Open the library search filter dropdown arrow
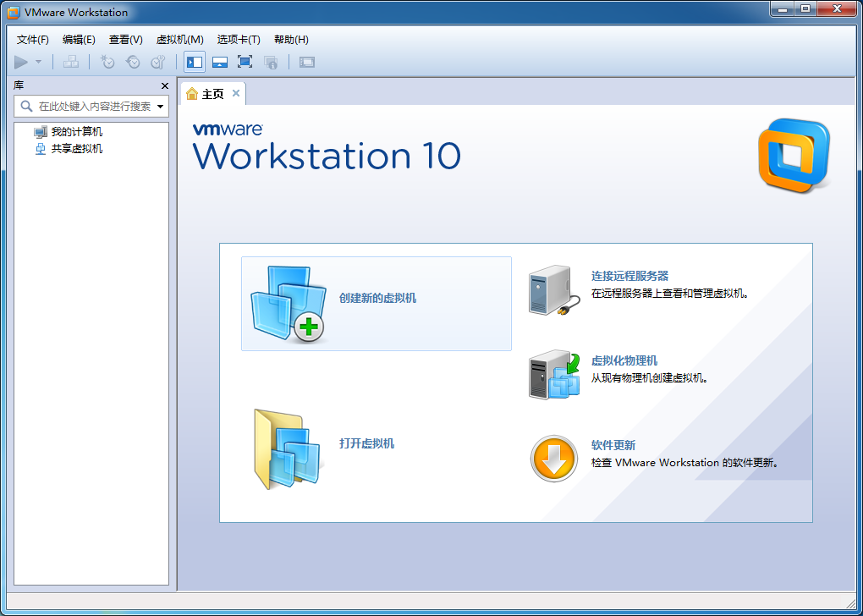 [160, 107]
